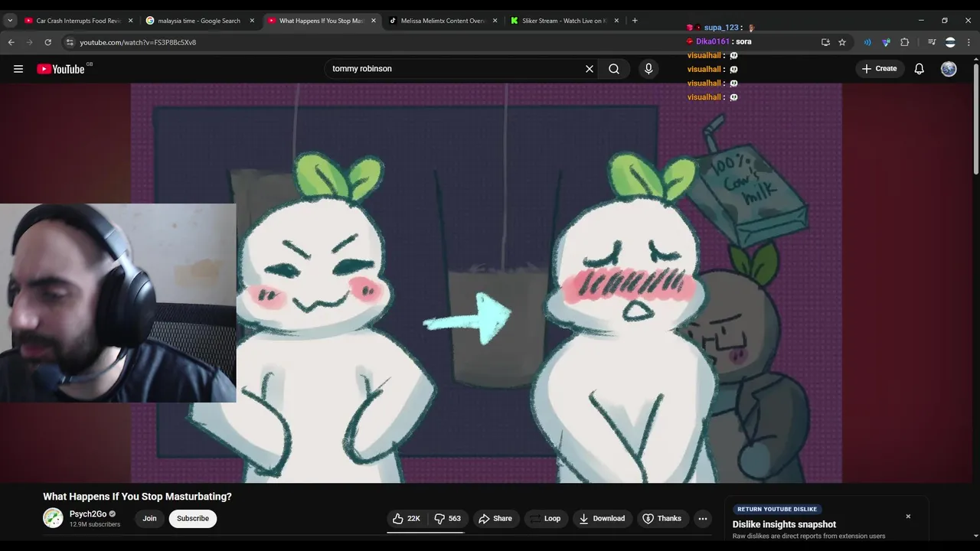The height and width of the screenshot is (551, 980).
Task: Close the Car Crash Interrupts tab
Action: coord(131,21)
